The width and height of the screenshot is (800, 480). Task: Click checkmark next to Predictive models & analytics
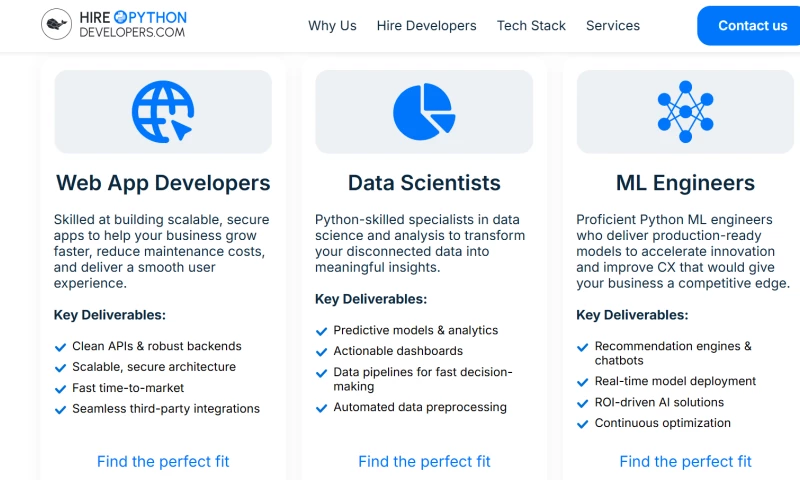[x=322, y=331]
